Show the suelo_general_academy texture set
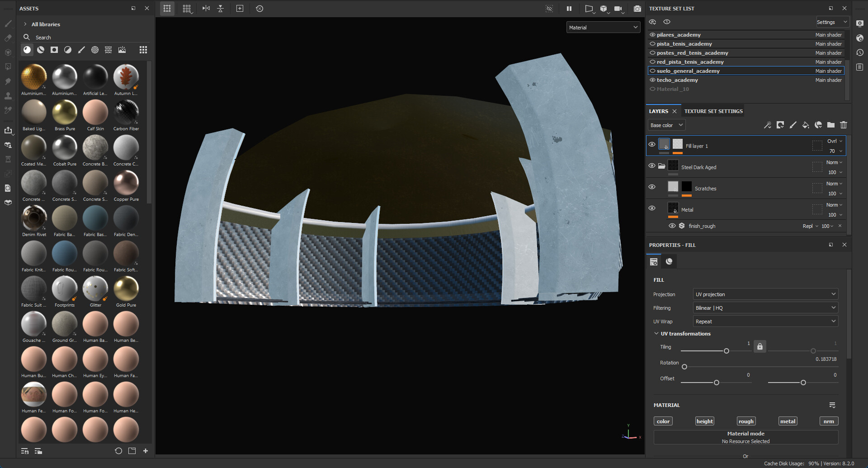The image size is (868, 468). [652, 71]
